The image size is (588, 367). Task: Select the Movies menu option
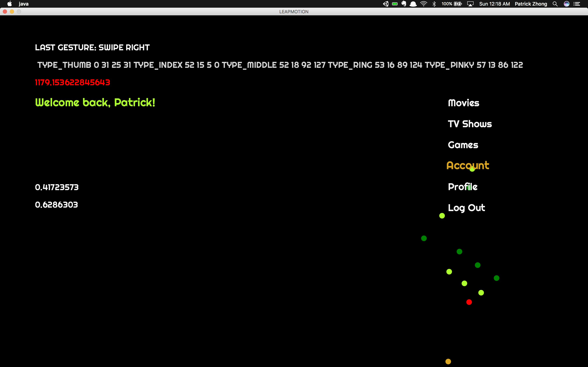click(x=463, y=103)
